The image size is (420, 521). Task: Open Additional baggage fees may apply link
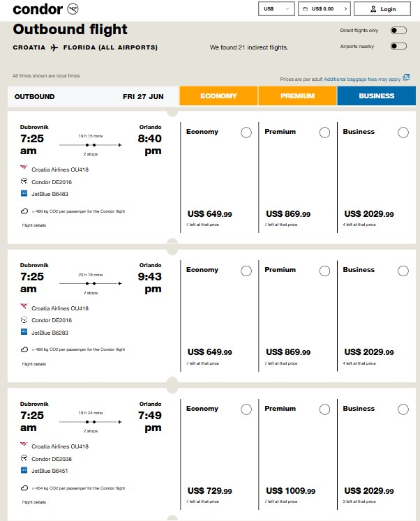362,79
